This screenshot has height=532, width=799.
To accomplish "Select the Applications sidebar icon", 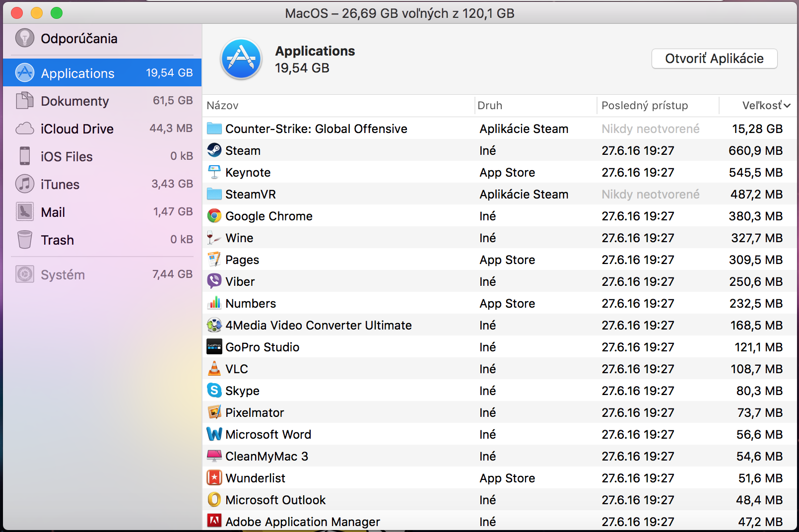I will (24, 73).
